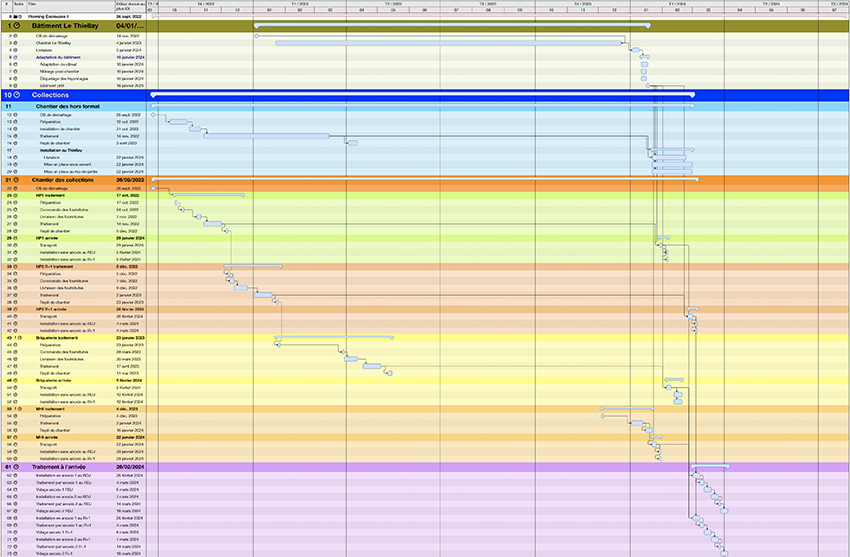Select the Bâtiment Le Thiellay group title
850x557 pixels.
pos(65,25)
